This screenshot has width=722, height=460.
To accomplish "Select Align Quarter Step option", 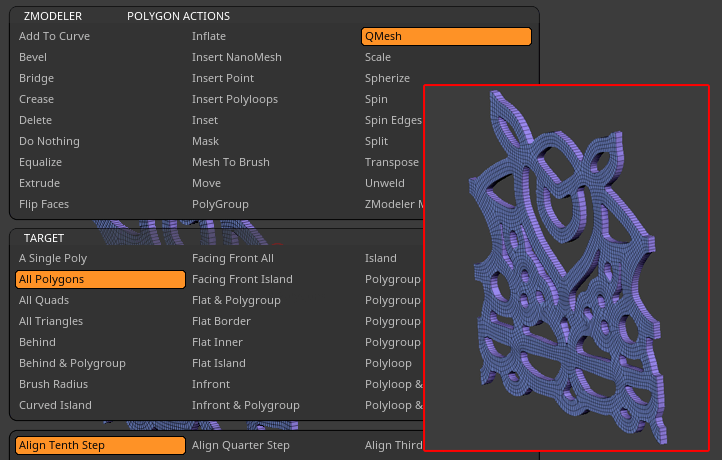I will (241, 445).
